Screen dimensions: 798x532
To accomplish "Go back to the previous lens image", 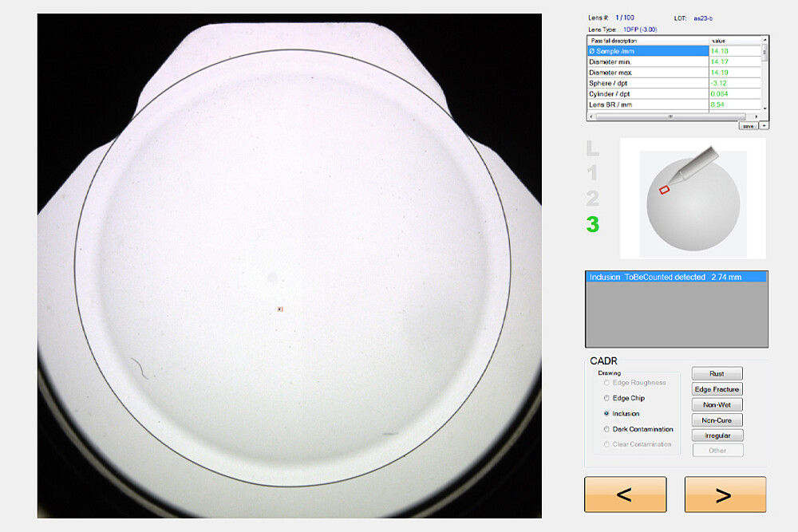I will [625, 495].
